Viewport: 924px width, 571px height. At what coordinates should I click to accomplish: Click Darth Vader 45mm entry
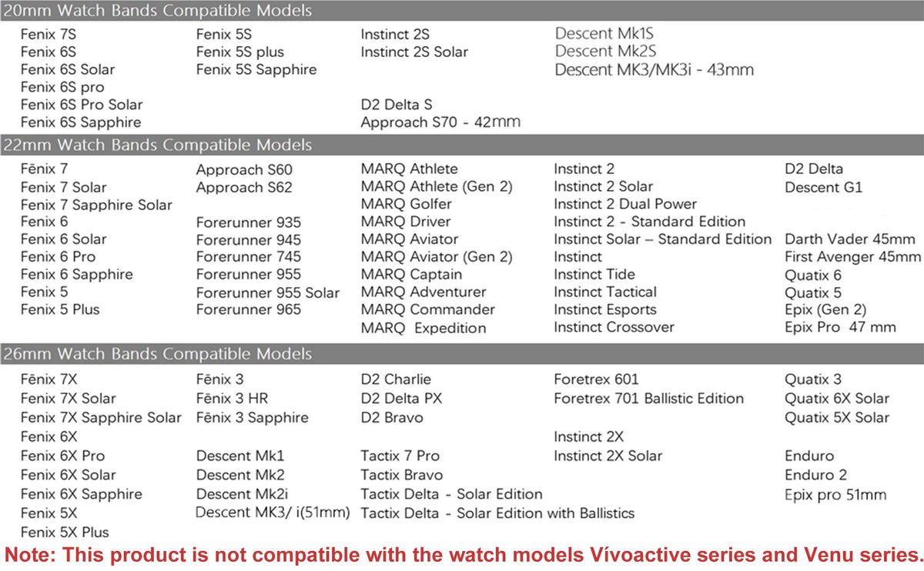pos(850,239)
